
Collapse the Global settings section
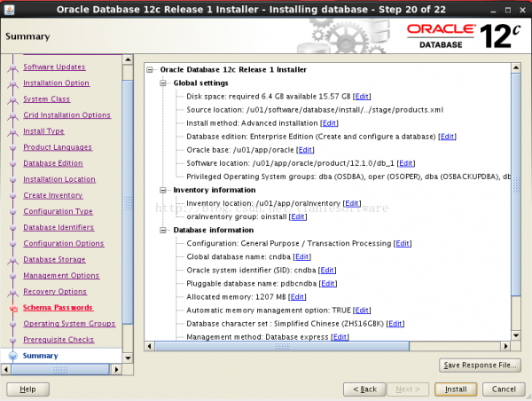click(x=163, y=83)
